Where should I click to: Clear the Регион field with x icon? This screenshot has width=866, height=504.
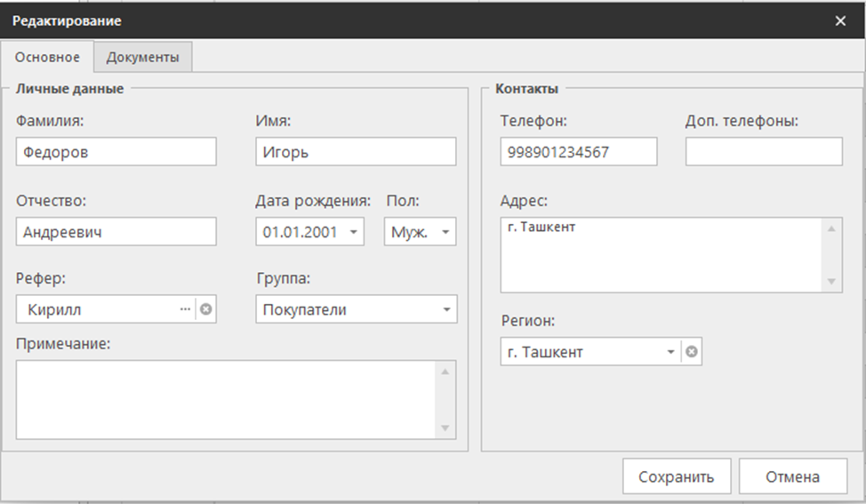point(691,352)
